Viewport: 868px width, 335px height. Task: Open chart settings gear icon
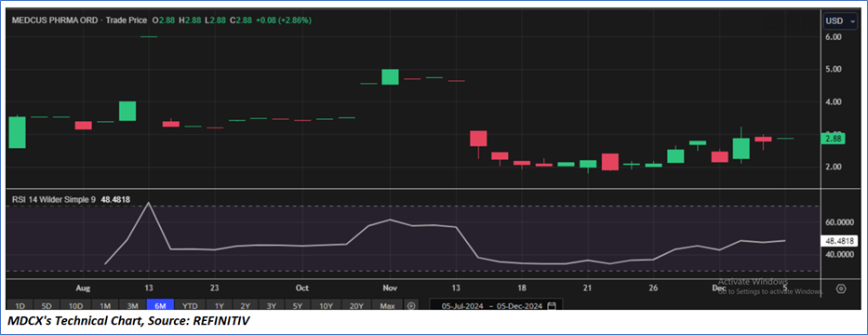[841, 289]
